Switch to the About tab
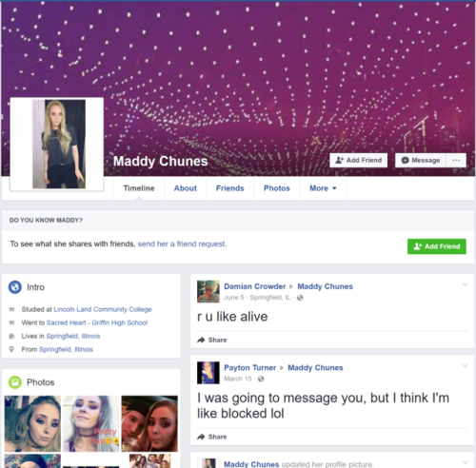This screenshot has height=468, width=476. coord(186,188)
